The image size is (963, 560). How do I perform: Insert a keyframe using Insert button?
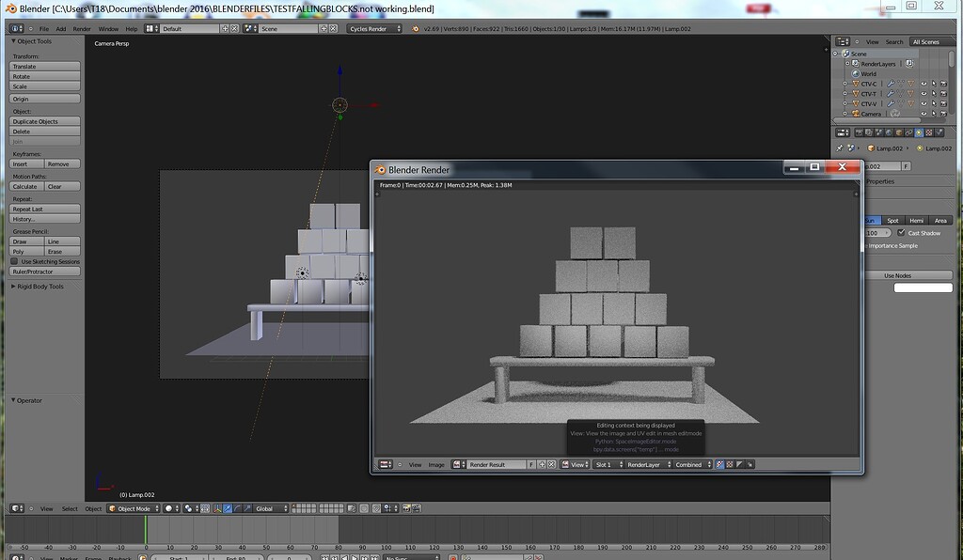click(x=26, y=163)
